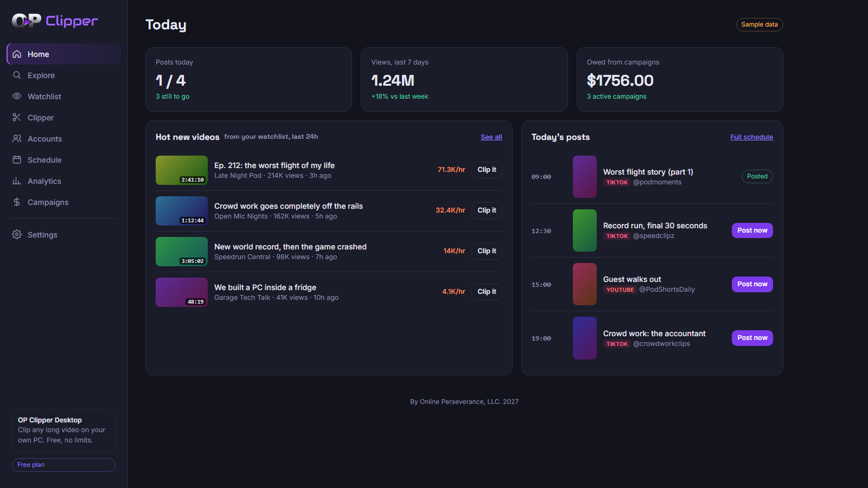Click the Schedule calendar icon

17,160
